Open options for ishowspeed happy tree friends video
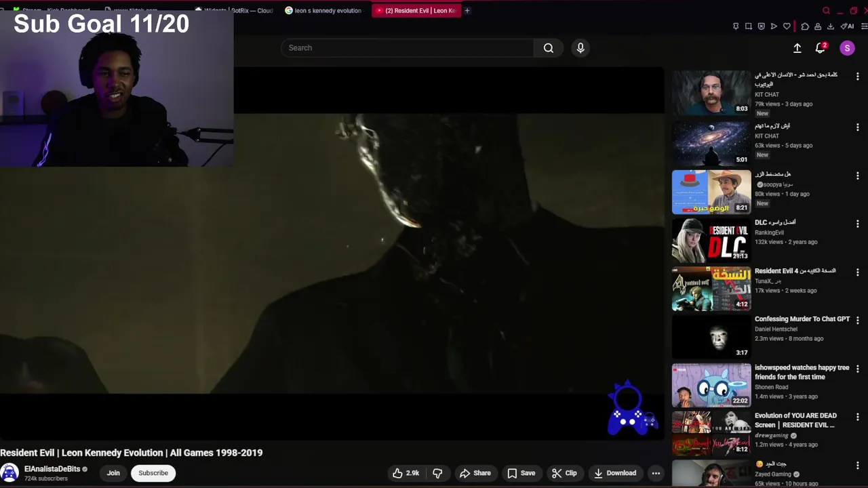Image resolution: width=868 pixels, height=488 pixels. (x=858, y=369)
